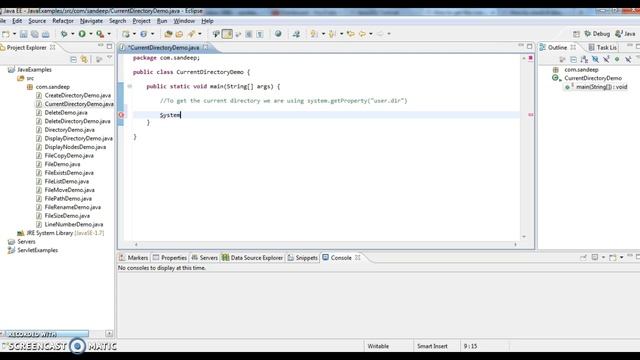Screen dimensions: 640x360
Task: Open the Window menu
Action: (x=184, y=21)
